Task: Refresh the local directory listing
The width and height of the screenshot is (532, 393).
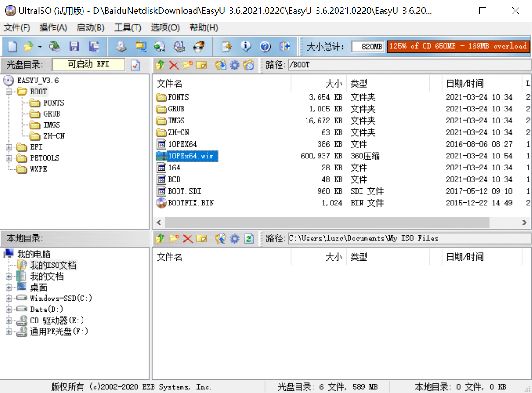Action: click(x=248, y=239)
